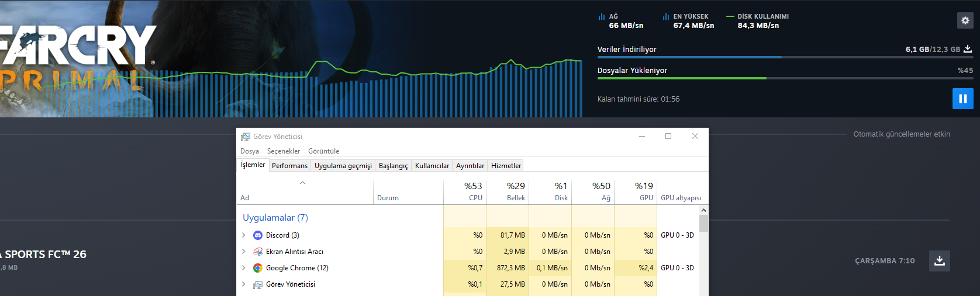Click the Task Manager title bar icon
Viewport: 980px width, 296px height.
tap(246, 136)
